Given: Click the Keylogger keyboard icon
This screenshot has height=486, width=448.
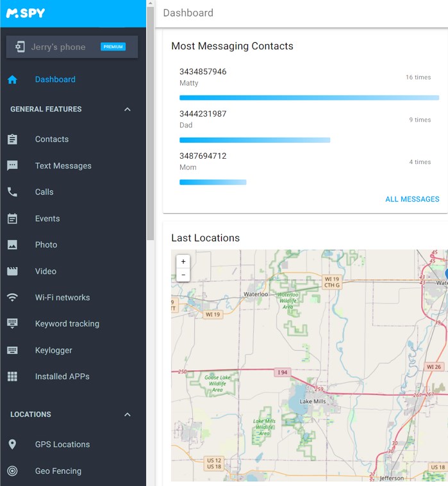Looking at the screenshot, I should coord(12,350).
